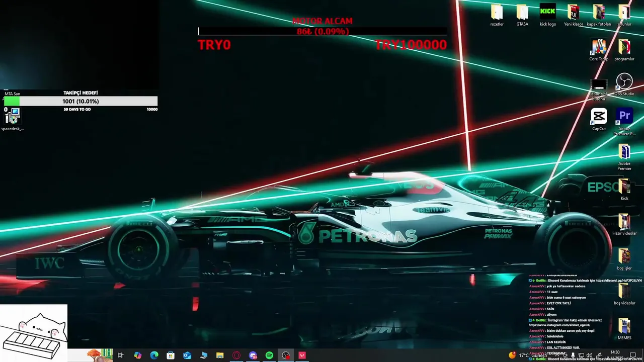Open Spotify from the taskbar
Screen dimensions: 644x362
point(269,355)
